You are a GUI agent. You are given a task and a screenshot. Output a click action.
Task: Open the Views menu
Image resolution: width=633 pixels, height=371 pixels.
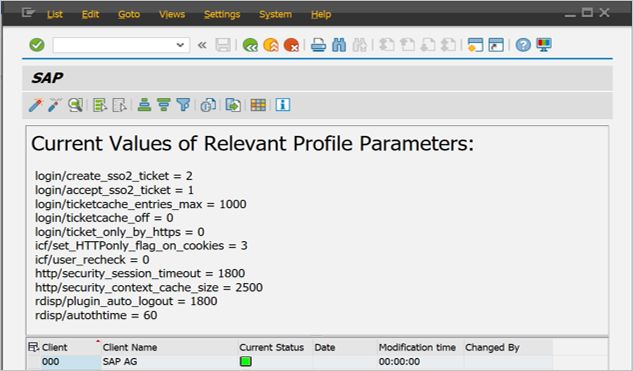[x=172, y=14]
